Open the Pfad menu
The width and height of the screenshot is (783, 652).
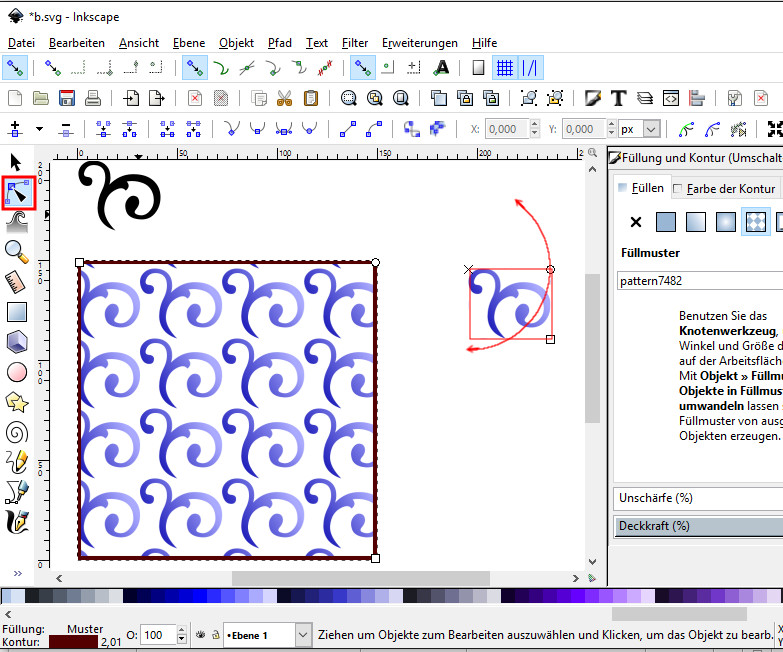click(280, 43)
